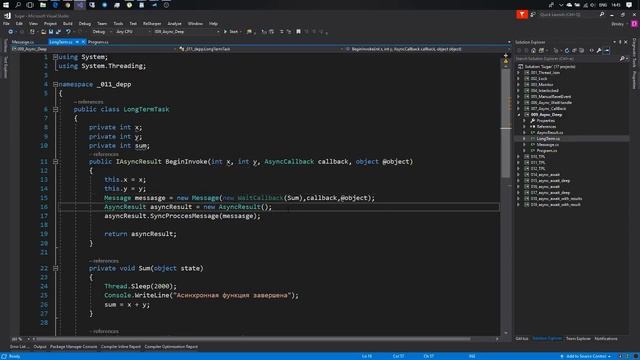This screenshot has width=640, height=360.
Task: Collapse the BeginInvoke method region
Action: 55,162
